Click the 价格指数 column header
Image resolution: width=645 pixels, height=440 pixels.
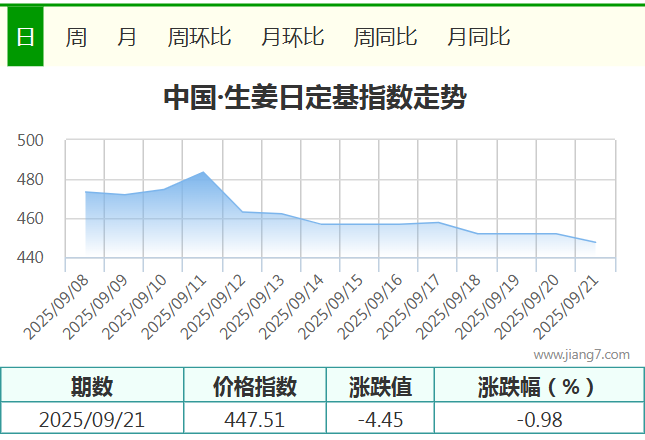[255, 385]
